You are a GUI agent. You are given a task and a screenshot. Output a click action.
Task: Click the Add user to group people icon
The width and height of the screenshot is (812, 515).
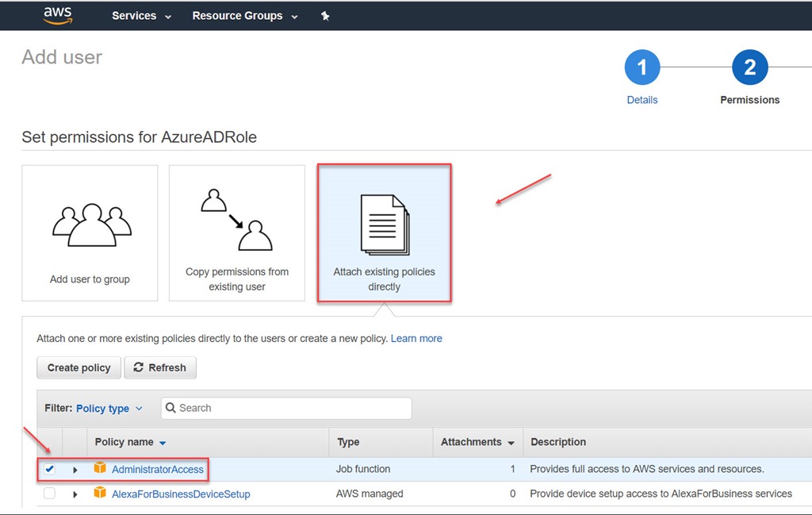click(x=92, y=225)
